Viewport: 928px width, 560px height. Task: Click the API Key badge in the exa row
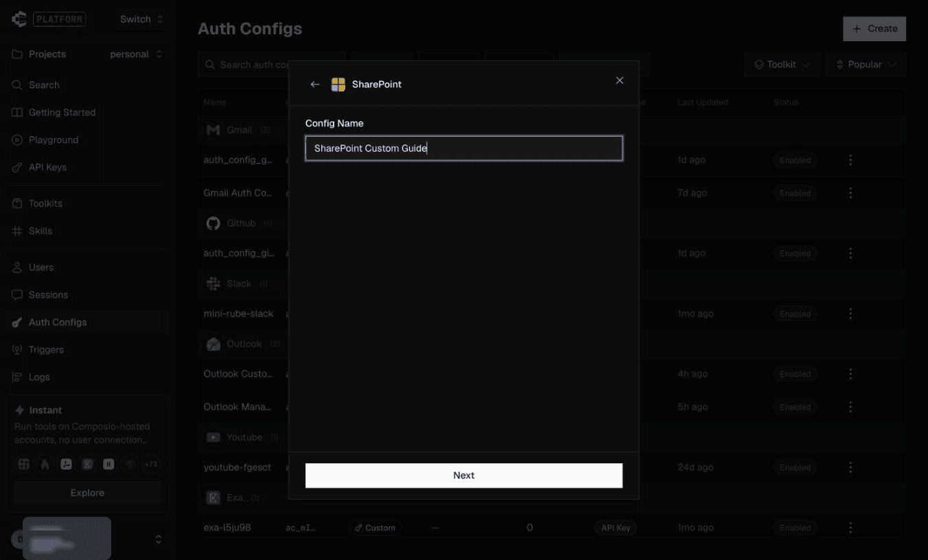pyautogui.click(x=616, y=528)
